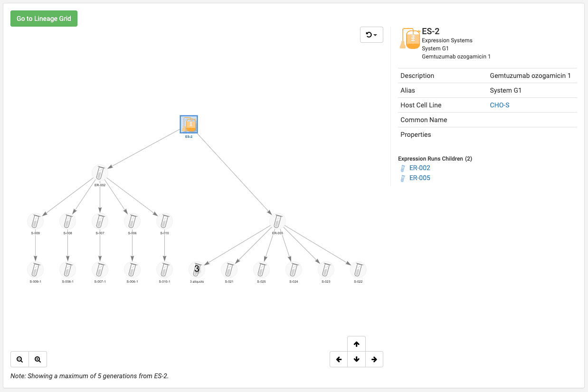Select sample node S-009 in graph
Screen dimensions: 588x392
tap(35, 221)
